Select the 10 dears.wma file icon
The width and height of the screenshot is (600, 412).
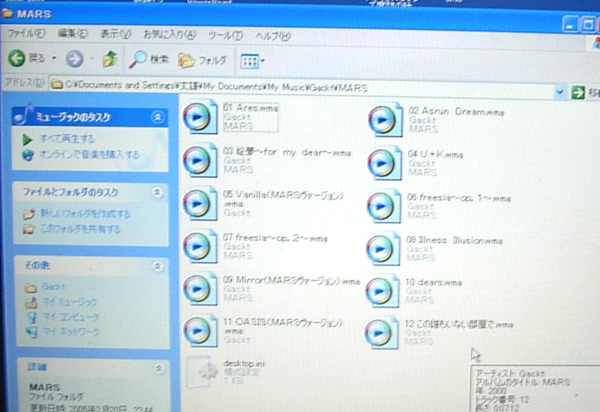tap(382, 291)
